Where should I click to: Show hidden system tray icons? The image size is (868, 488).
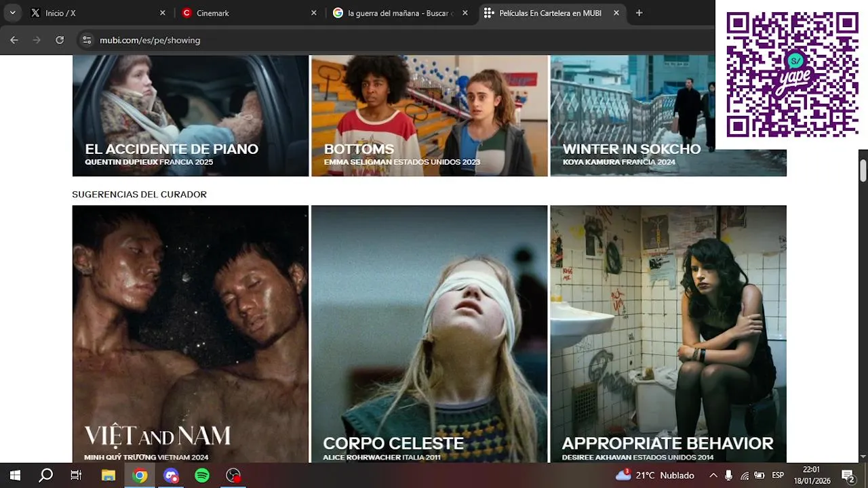713,475
